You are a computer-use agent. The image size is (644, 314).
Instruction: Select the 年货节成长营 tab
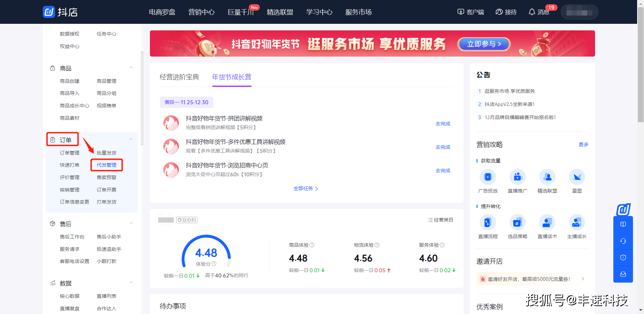232,77
